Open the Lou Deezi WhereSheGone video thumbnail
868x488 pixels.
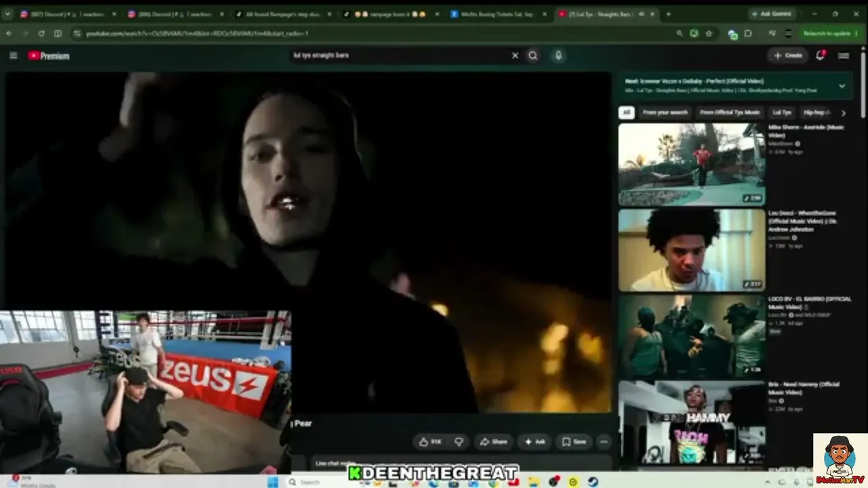pyautogui.click(x=692, y=249)
